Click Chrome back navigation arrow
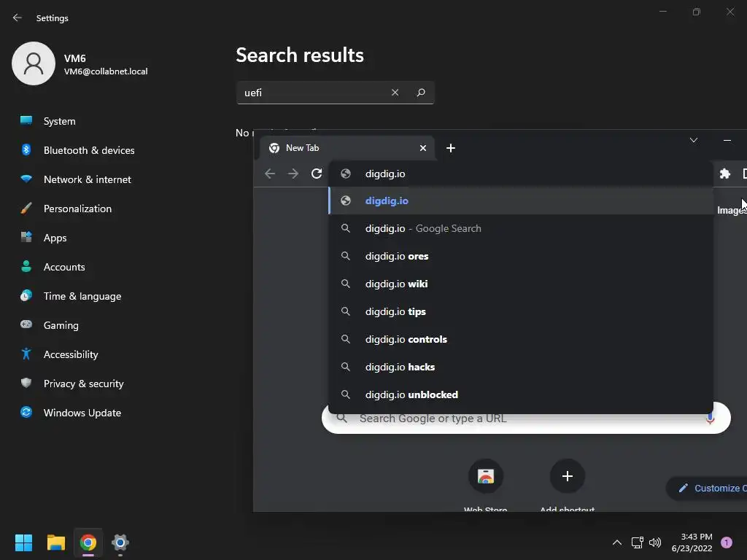Viewport: 747px width, 560px height. (x=270, y=174)
